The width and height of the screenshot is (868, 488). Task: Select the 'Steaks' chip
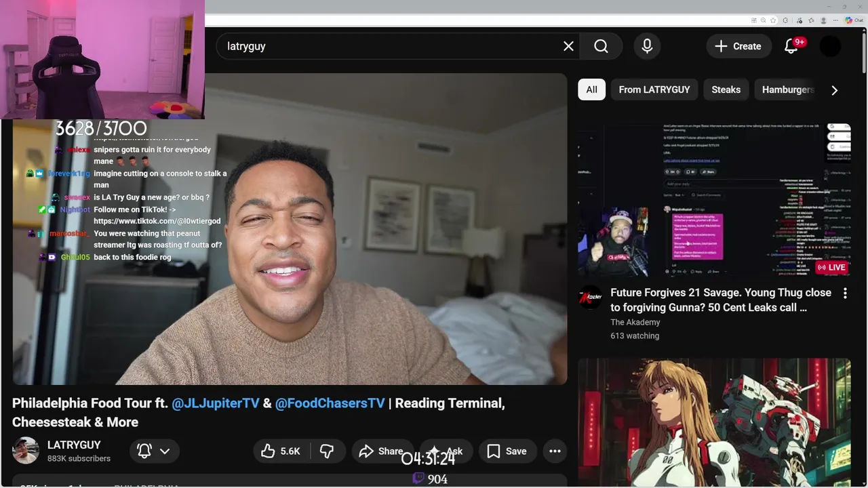(726, 89)
